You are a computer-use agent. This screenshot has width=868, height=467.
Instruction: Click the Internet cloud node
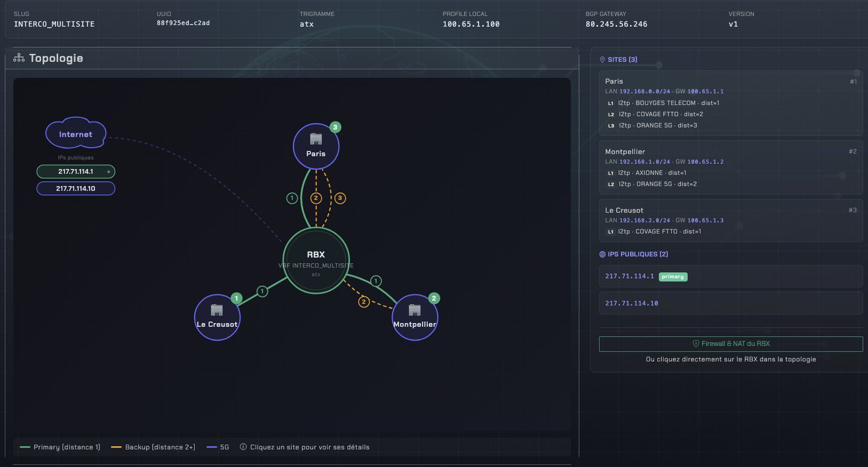click(75, 133)
